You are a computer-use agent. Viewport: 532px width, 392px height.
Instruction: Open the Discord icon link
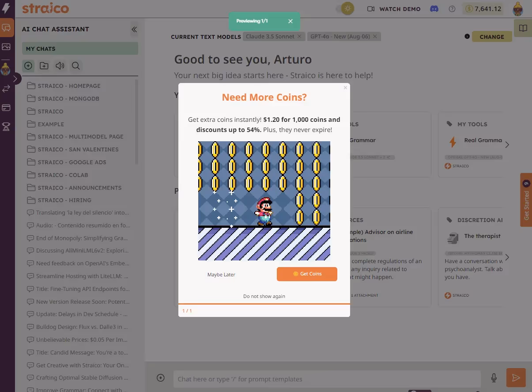[x=434, y=8]
